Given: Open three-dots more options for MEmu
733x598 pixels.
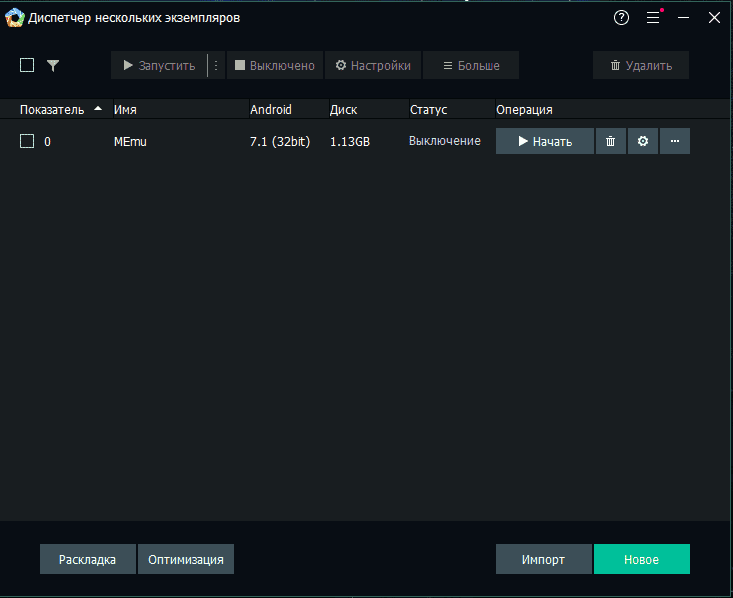Looking at the screenshot, I should coord(675,141).
